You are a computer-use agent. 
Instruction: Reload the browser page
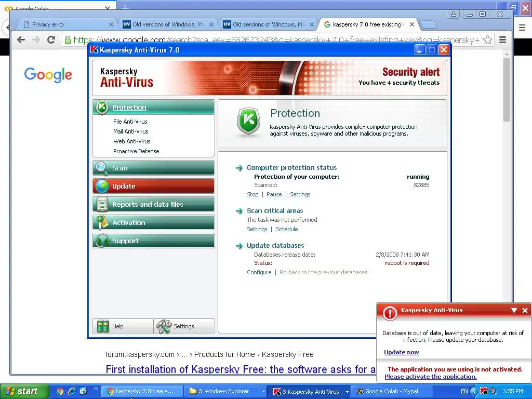51,39
